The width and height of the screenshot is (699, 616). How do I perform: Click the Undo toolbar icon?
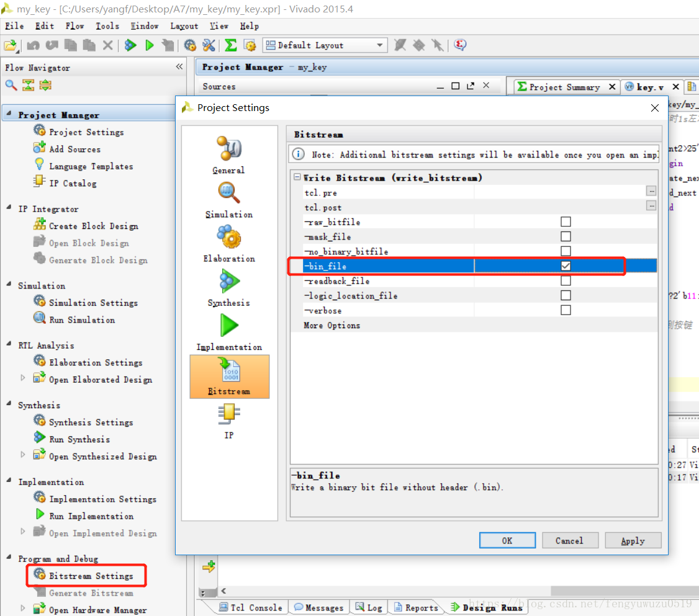(x=34, y=45)
